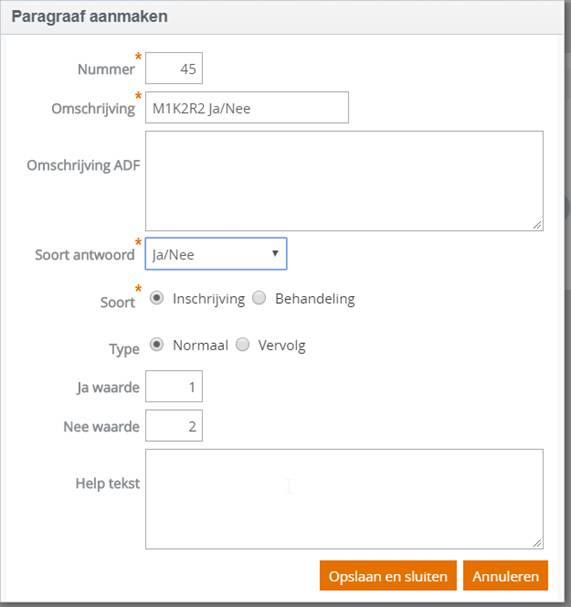Open the Soort antwoord dropdown

[x=216, y=254]
